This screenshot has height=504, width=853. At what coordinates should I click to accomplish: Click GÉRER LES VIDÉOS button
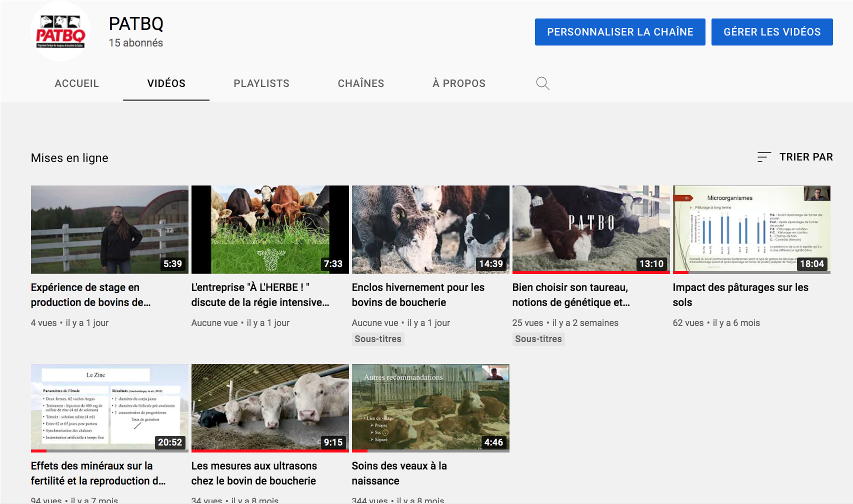pos(772,32)
